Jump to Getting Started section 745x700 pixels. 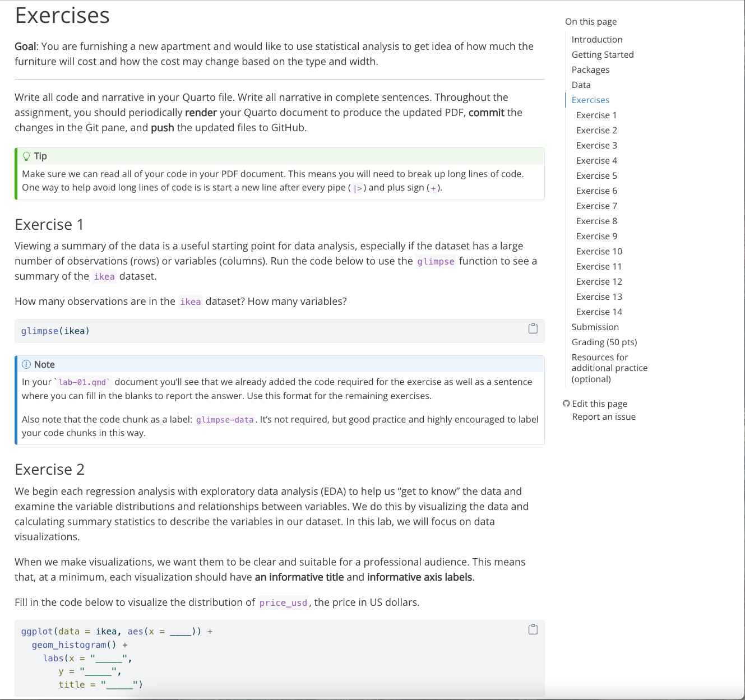pos(602,54)
